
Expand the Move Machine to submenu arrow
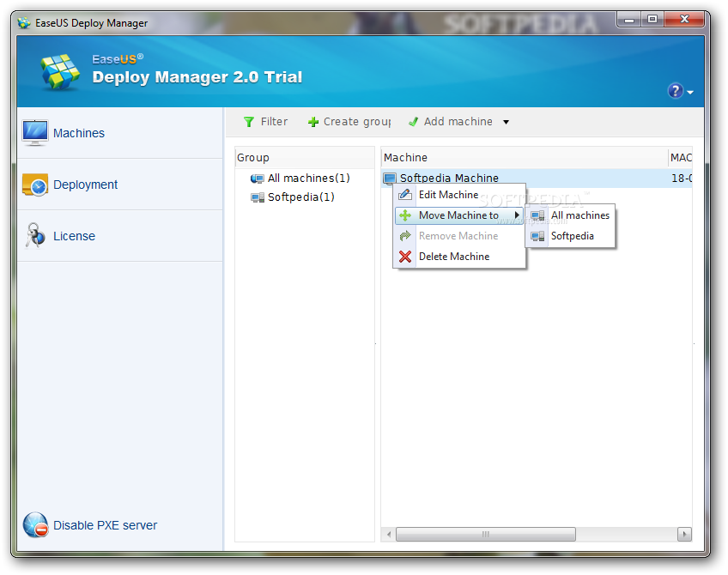517,215
